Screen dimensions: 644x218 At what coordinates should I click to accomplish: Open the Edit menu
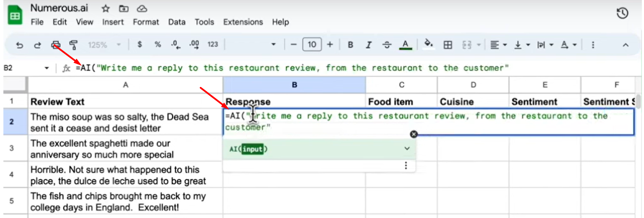click(x=60, y=22)
